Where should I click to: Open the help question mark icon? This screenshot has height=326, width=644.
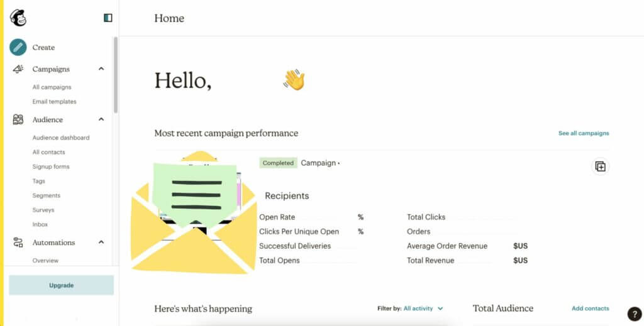(x=635, y=314)
